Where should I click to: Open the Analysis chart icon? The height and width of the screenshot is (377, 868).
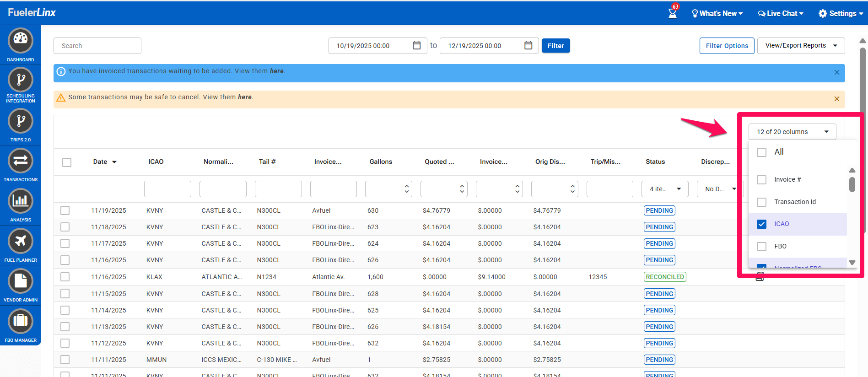(21, 201)
